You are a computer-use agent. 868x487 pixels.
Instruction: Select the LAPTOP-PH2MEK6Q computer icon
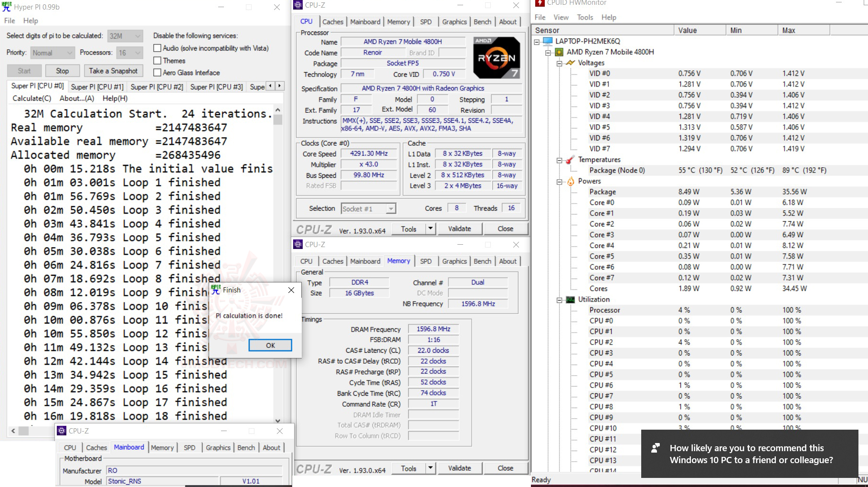pos(548,41)
